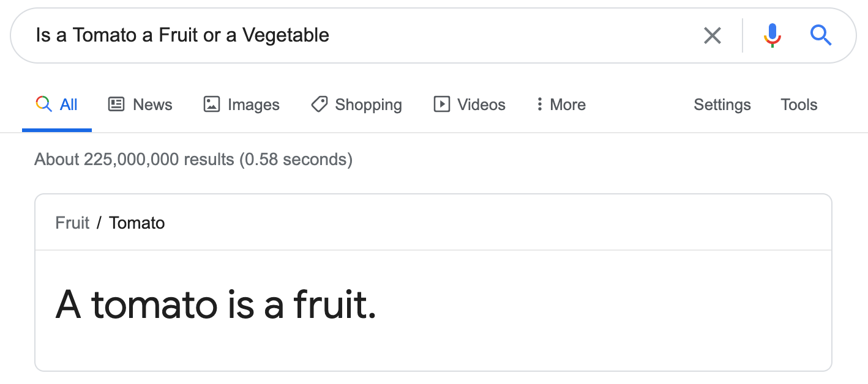This screenshot has width=868, height=384.
Task: Select the multicolor search icon beside All
Action: pos(43,104)
